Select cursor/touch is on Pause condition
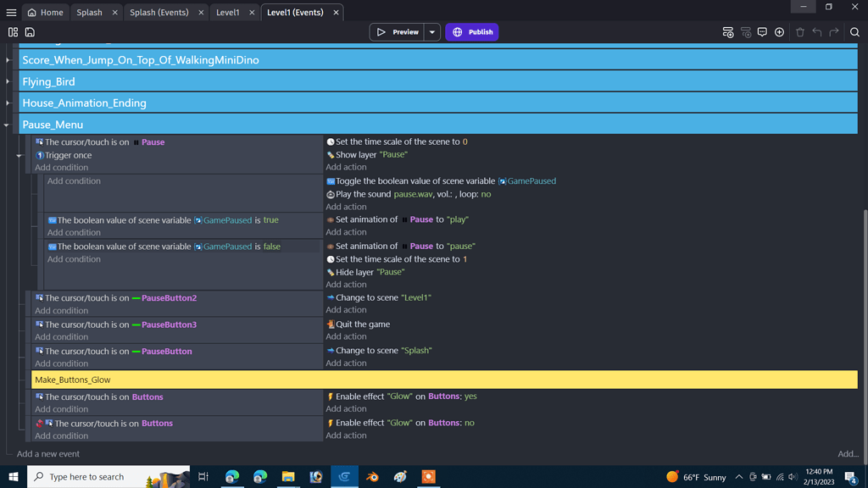 pyautogui.click(x=100, y=142)
